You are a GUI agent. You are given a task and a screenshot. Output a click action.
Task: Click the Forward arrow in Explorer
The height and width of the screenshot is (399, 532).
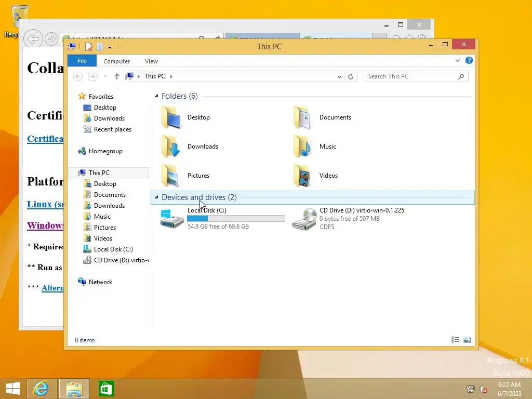[92, 77]
